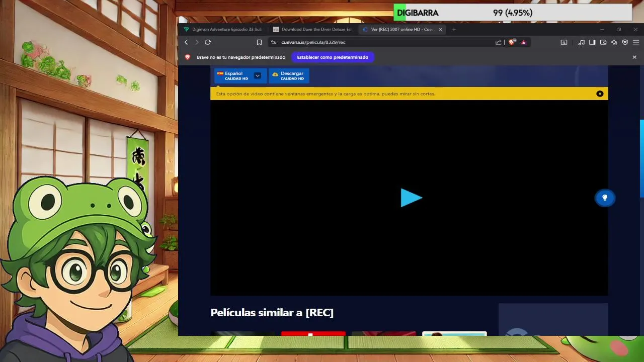
Task: Click 'Brave no es tu navegador predeterminado' text
Action: (x=241, y=57)
